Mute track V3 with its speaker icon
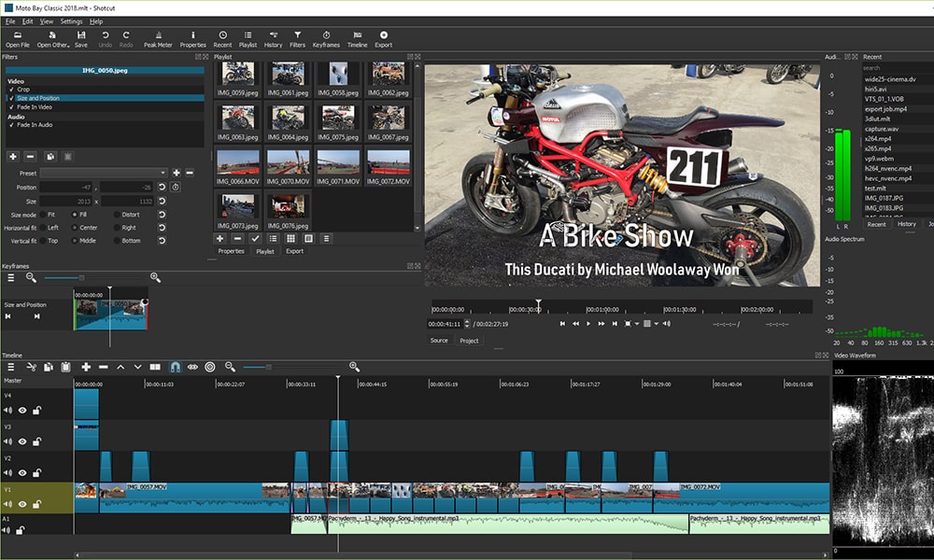Image resolution: width=934 pixels, height=560 pixels. tap(7, 441)
